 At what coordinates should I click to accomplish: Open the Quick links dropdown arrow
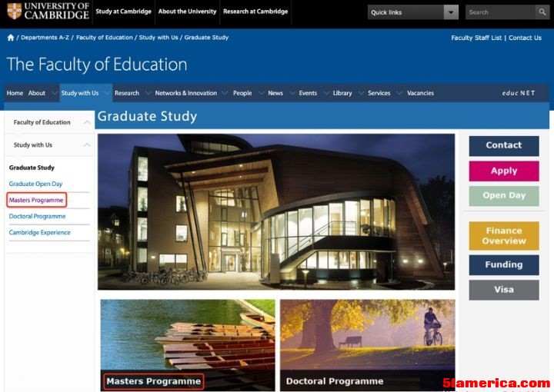[x=451, y=12]
